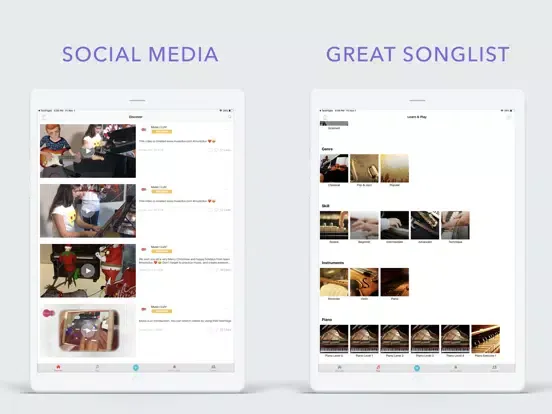Open more options on girl-at-piano post

[x=226, y=189]
